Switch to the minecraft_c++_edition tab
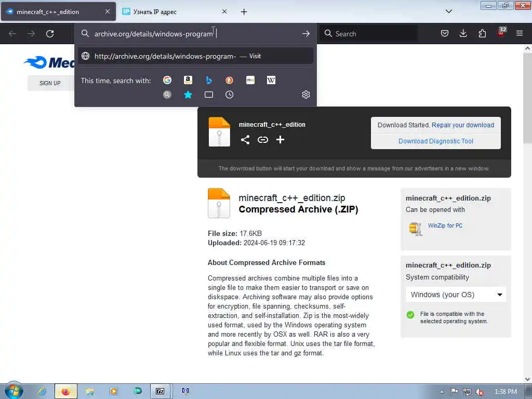Screen dimensions: 532x399 58,12
